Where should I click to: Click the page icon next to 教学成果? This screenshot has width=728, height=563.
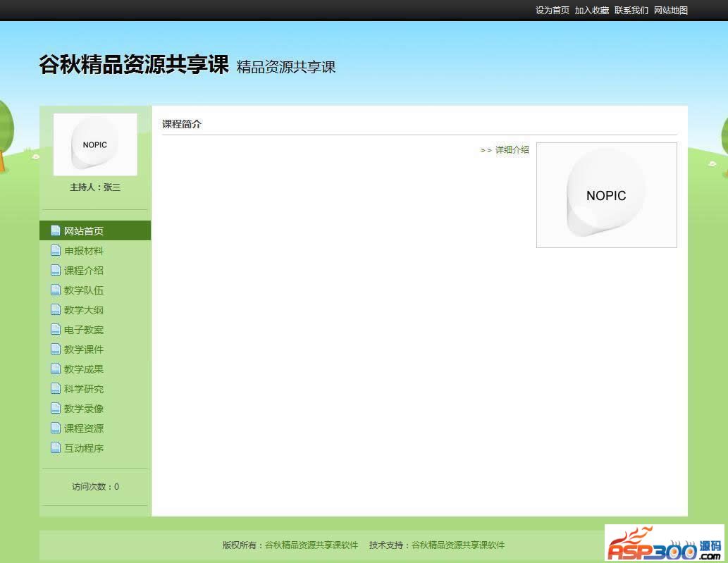click(56, 369)
